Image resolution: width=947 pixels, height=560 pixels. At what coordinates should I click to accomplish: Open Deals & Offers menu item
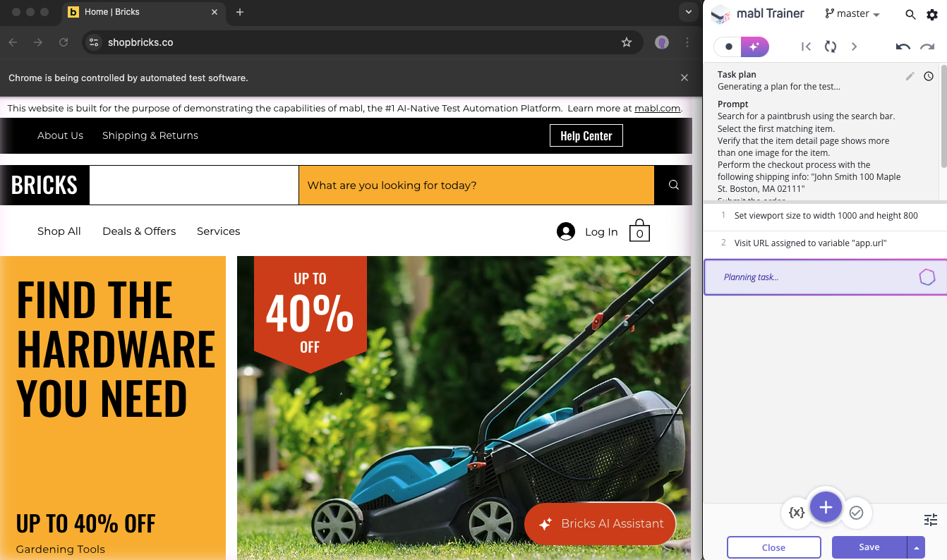click(139, 231)
